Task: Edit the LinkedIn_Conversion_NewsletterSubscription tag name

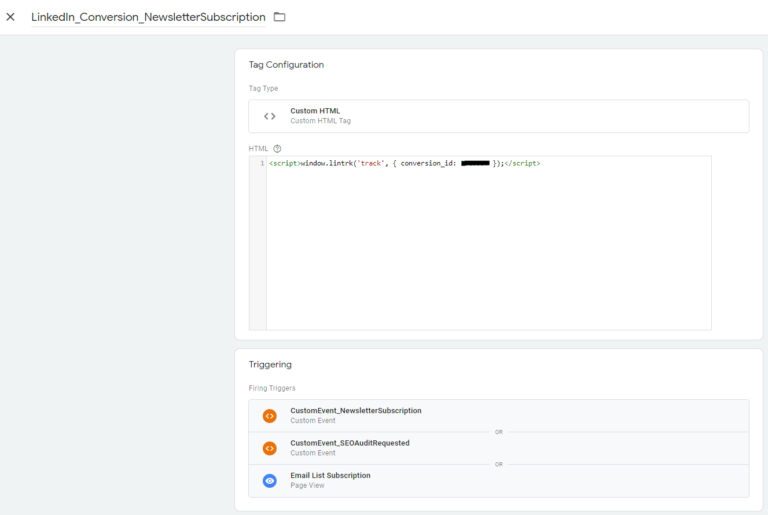Action: (148, 17)
